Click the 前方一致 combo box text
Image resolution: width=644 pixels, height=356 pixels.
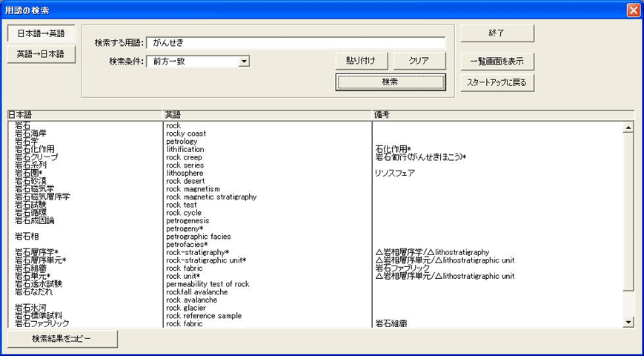point(192,61)
